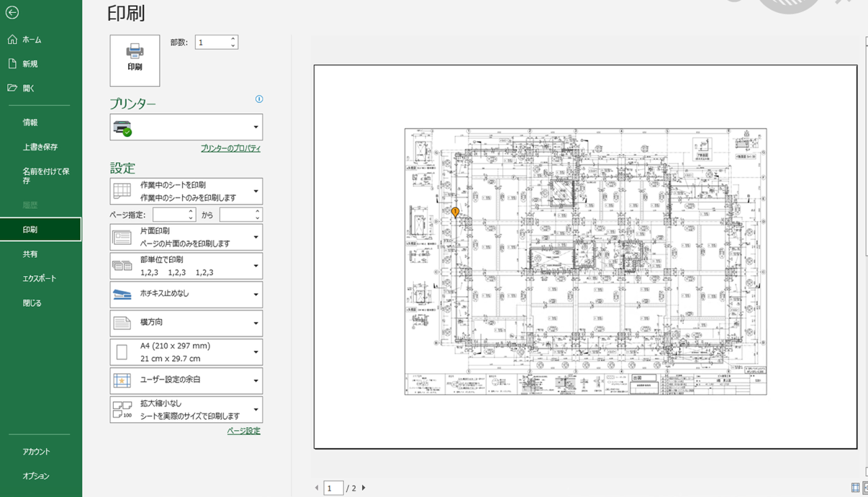Expand the 片面印刷 dropdown

186,237
